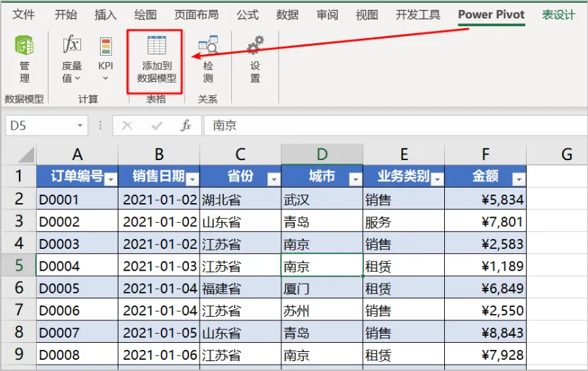Open the 销售日期 filter dropdown
Image resolution: width=588 pixels, height=371 pixels.
coord(192,180)
